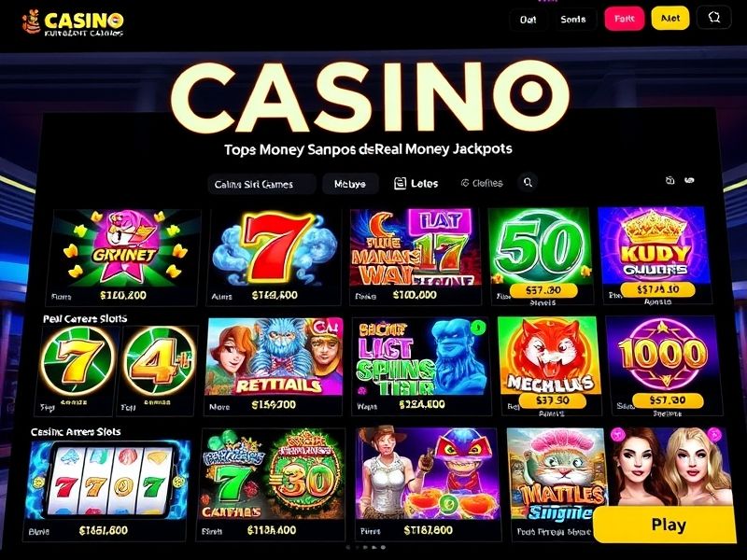Click the carousel pagination dots at bottom
The width and height of the screenshot is (747, 560).
point(365,548)
